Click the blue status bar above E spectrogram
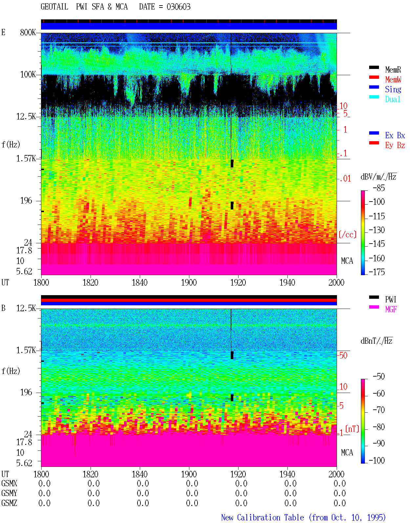This screenshot has height=523, width=420. pyautogui.click(x=189, y=26)
